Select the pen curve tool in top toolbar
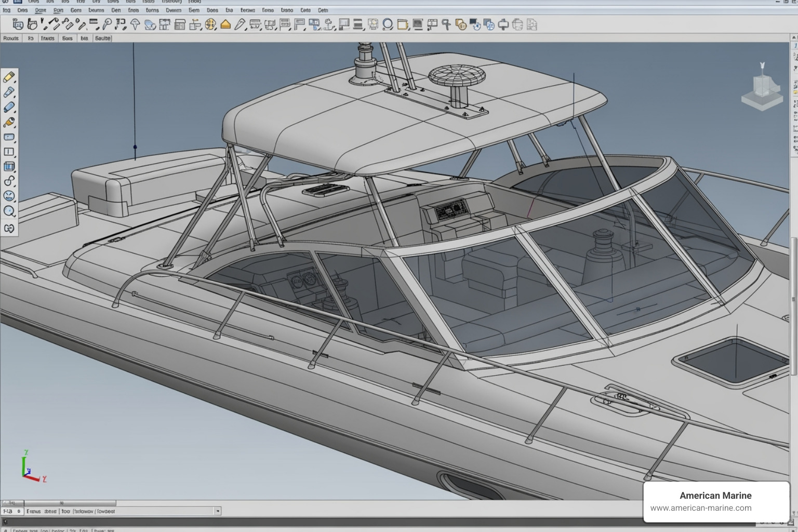 tap(240, 24)
